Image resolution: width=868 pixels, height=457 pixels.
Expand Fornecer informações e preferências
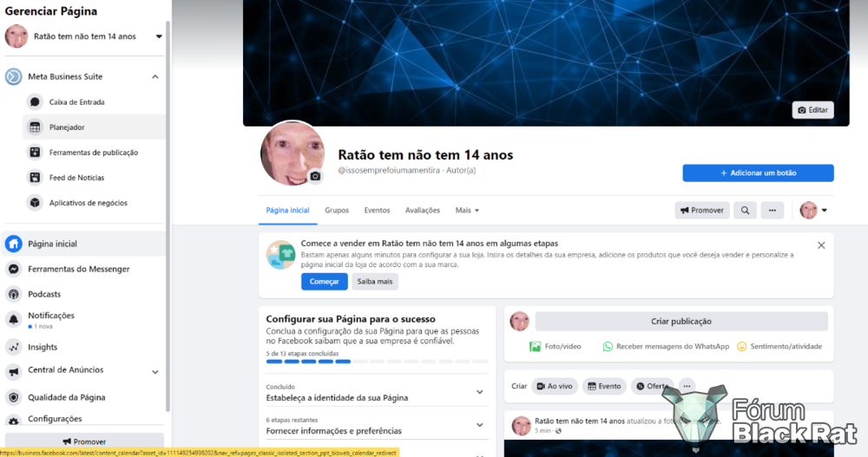377,426
